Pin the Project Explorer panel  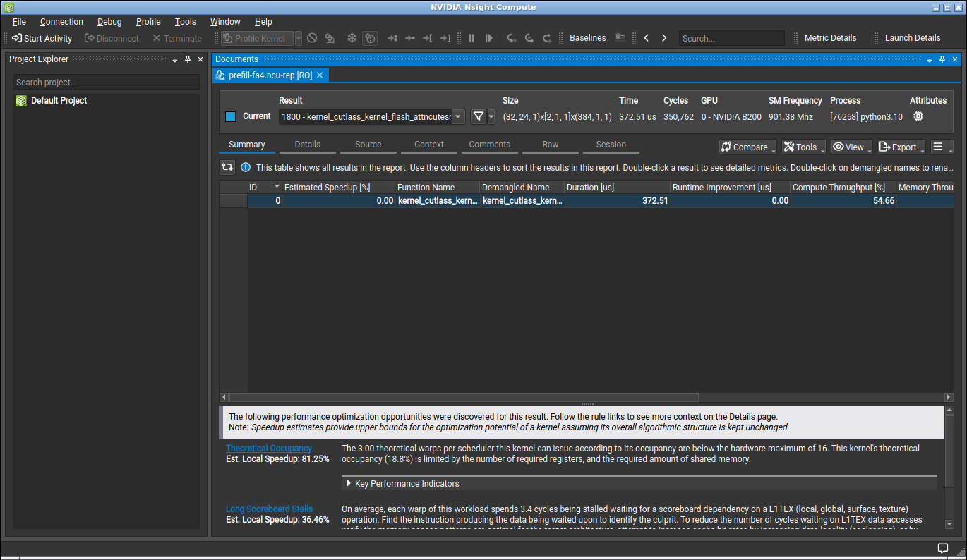[188, 59]
